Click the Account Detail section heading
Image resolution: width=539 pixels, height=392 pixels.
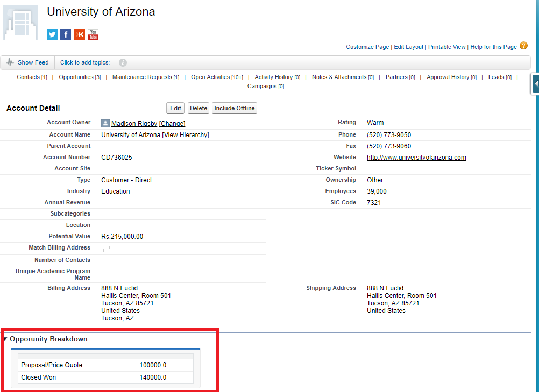tap(33, 108)
